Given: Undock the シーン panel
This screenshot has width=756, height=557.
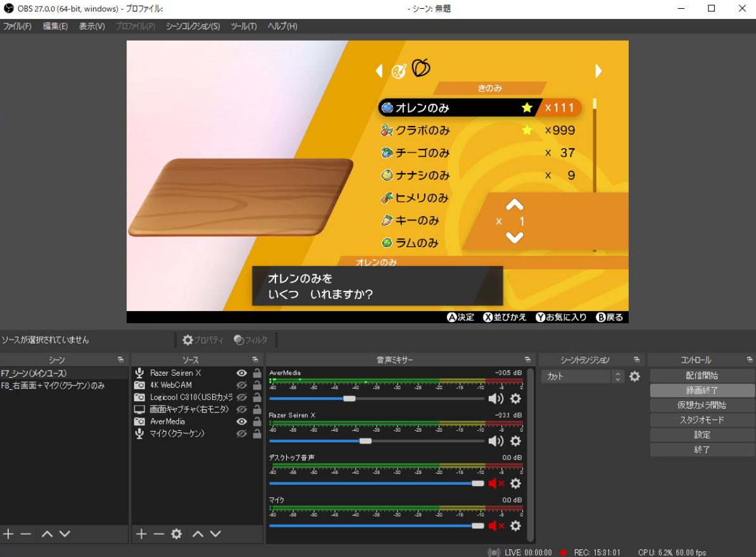Looking at the screenshot, I should pos(120,360).
